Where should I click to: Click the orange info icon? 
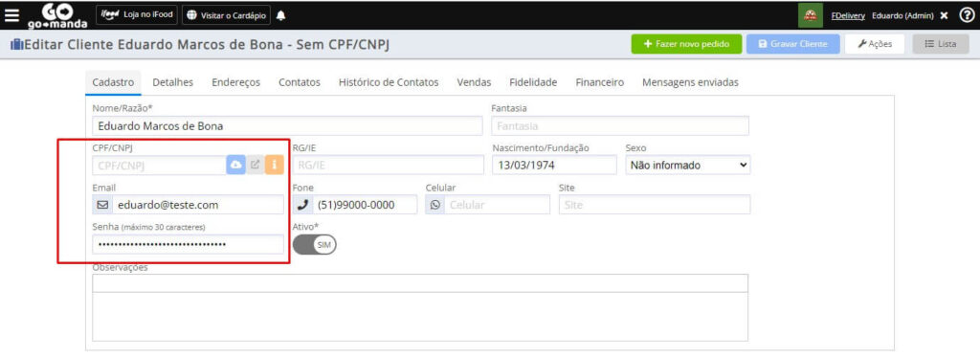click(275, 165)
